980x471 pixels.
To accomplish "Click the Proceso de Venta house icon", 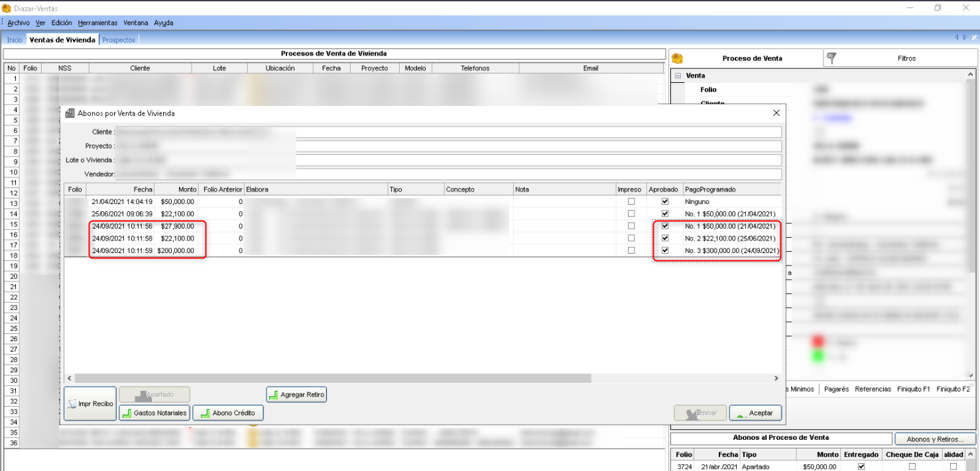I will click(x=677, y=58).
